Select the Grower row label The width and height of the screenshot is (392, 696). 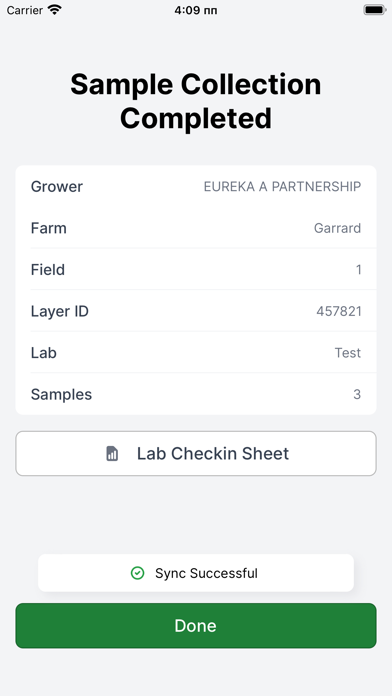click(x=57, y=187)
